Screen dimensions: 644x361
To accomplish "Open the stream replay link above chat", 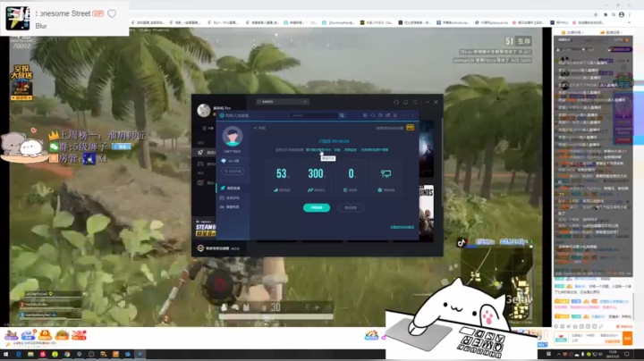I will [x=610, y=32].
